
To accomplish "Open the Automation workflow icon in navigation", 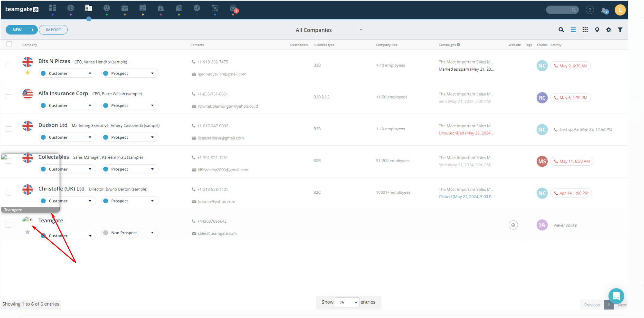I will [x=215, y=8].
